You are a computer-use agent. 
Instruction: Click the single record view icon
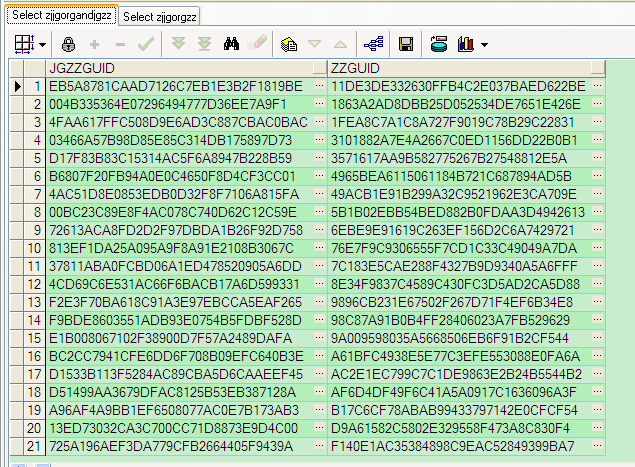point(289,44)
